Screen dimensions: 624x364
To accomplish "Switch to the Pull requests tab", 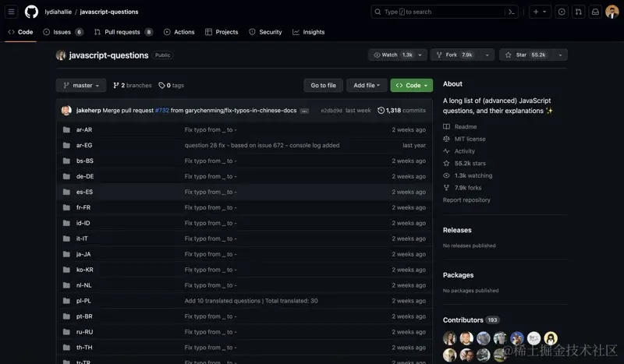I will point(123,32).
